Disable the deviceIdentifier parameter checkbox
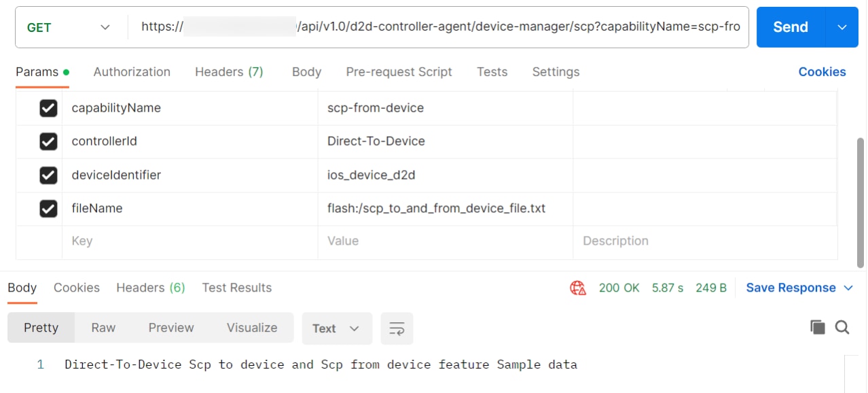 click(x=48, y=175)
